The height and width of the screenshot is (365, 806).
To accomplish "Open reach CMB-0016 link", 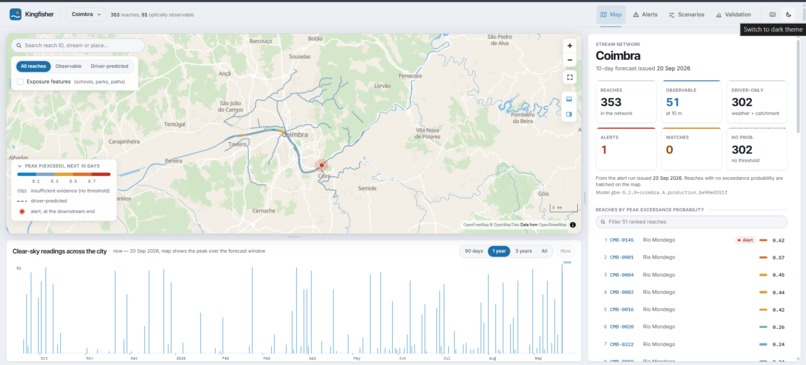I will (x=621, y=310).
